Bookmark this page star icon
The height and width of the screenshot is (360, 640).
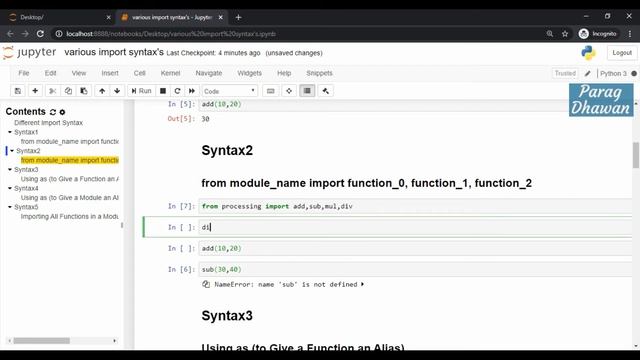[565, 34]
